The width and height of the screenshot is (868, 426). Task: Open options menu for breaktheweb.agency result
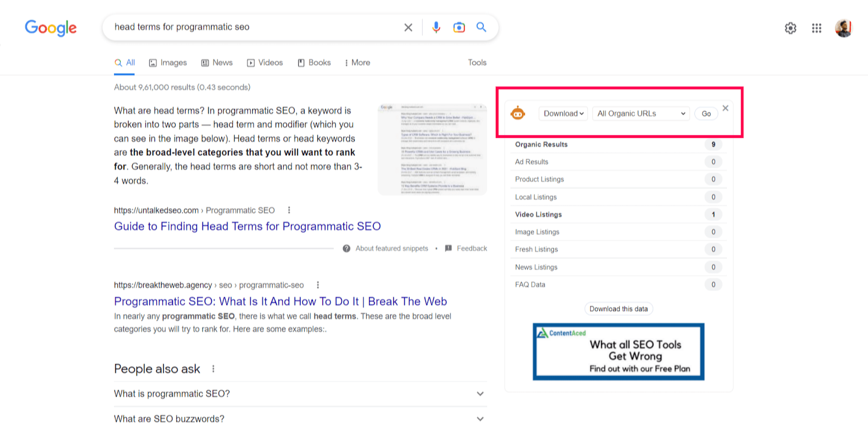318,285
